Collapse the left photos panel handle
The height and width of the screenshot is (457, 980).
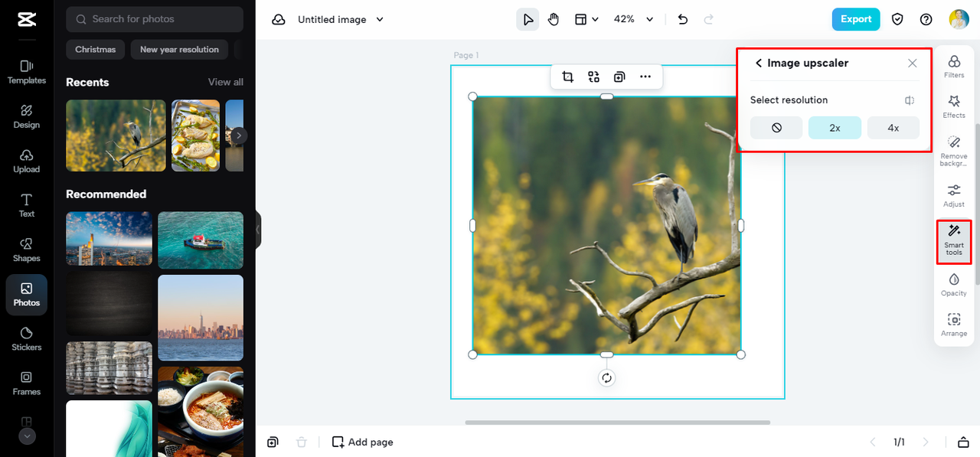[x=258, y=230]
